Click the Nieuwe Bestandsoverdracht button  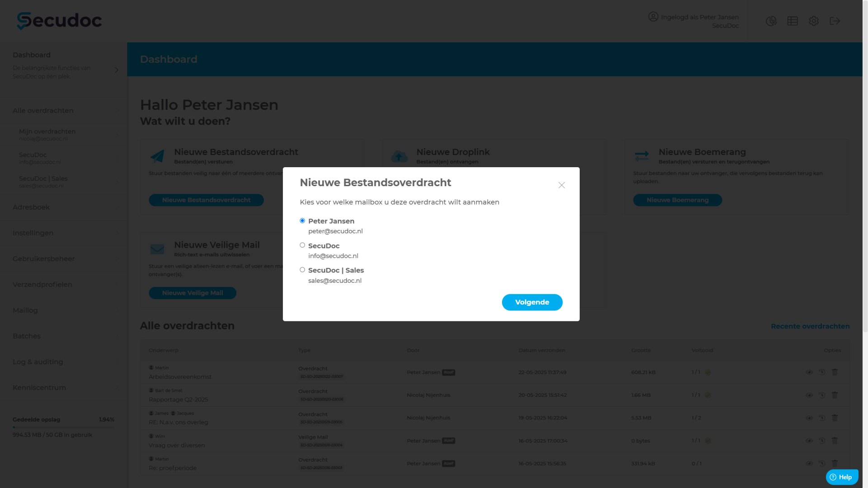(206, 200)
